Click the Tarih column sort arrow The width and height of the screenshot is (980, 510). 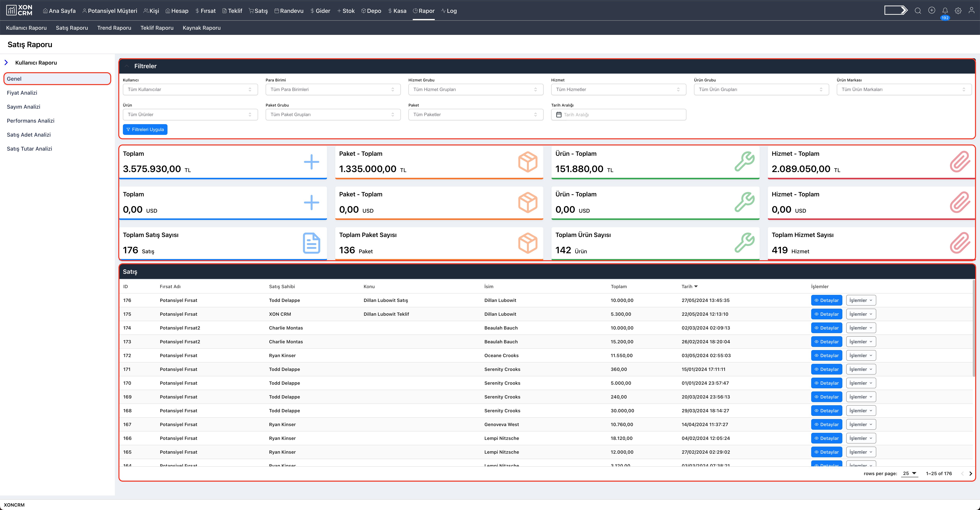point(696,286)
